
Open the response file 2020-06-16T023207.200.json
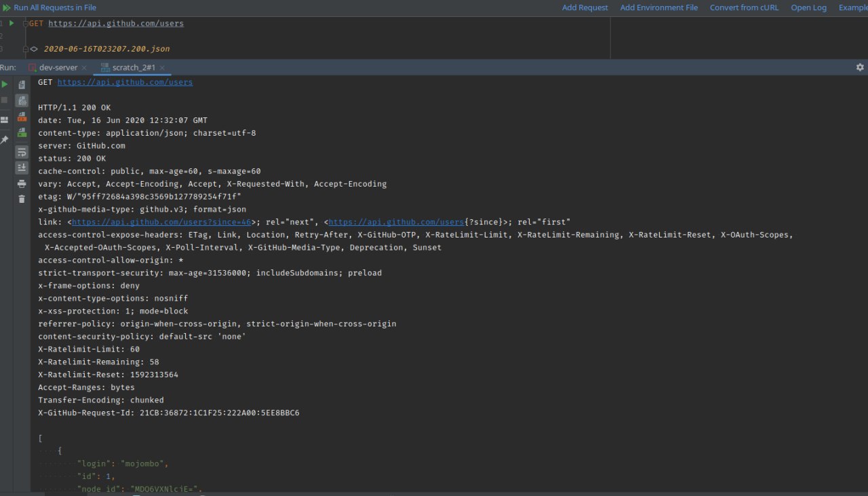tap(106, 49)
